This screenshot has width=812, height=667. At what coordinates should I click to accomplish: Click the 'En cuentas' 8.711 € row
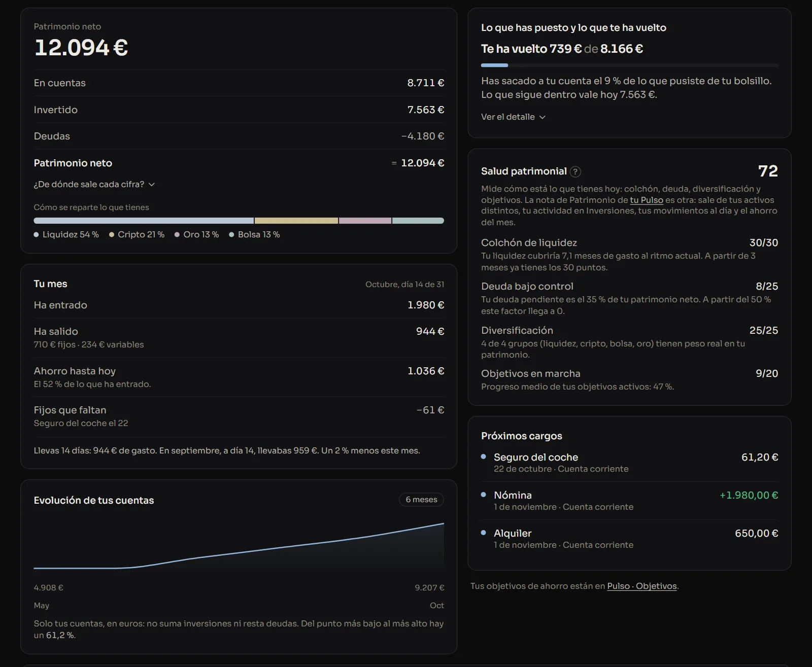[239, 83]
